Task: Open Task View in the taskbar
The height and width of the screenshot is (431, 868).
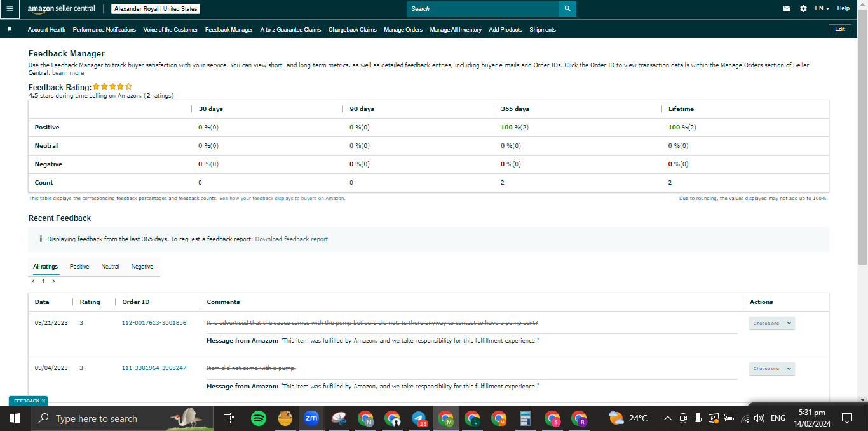Action: pyautogui.click(x=229, y=418)
